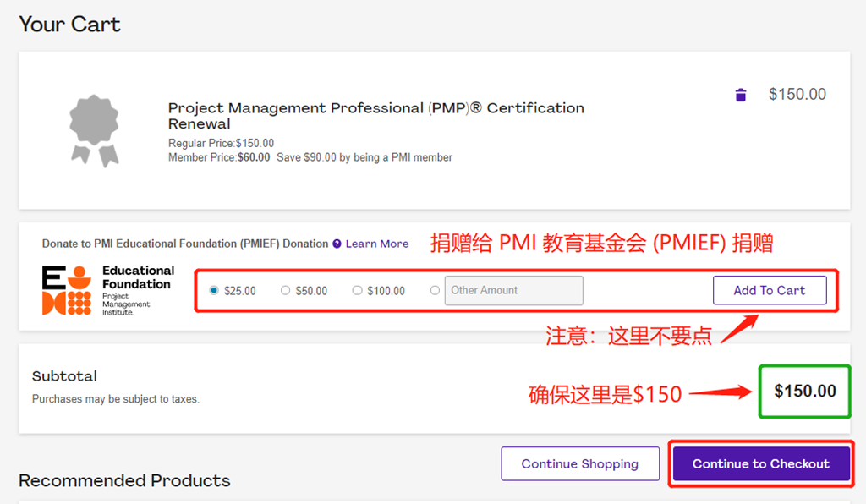Click the Regular Price:$150.00 text
Screen dimensions: 866x504
click(221, 143)
